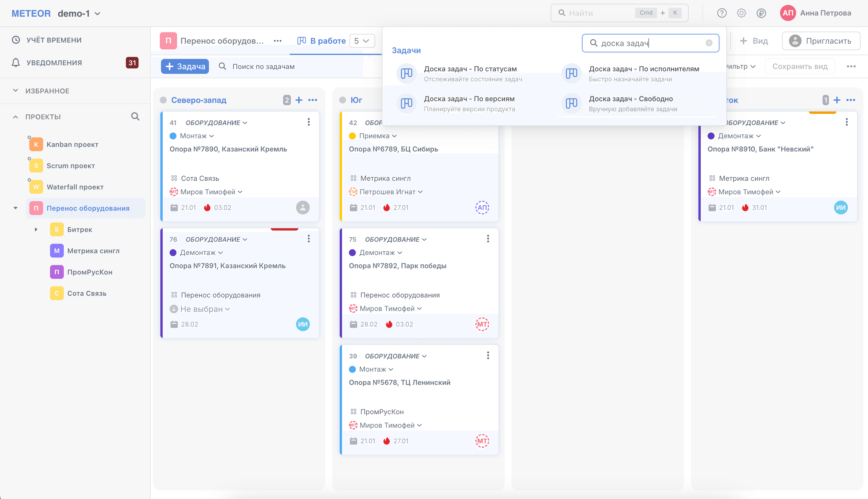Clear the 'доска задач' search field
The height and width of the screenshot is (499, 868).
(709, 43)
